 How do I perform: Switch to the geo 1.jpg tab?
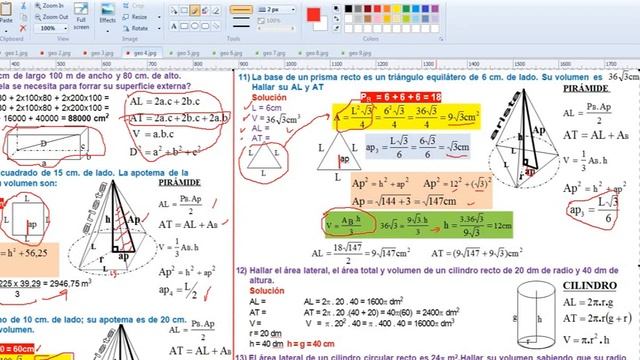pyautogui.click(x=14, y=53)
